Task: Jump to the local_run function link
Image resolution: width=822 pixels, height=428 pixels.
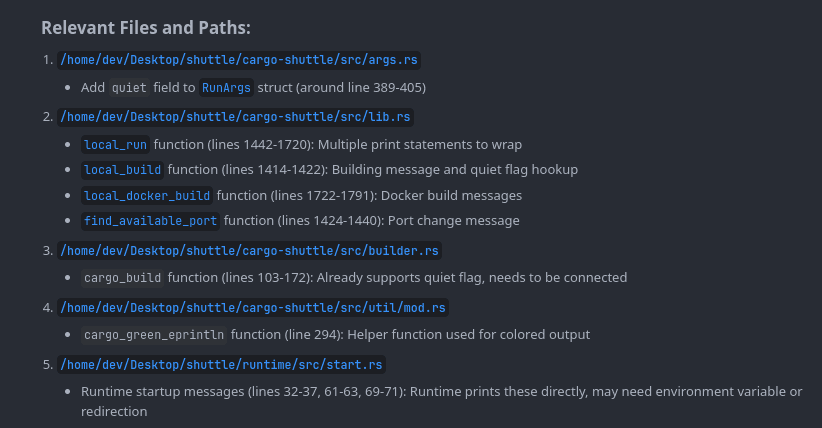Action: coord(116,145)
